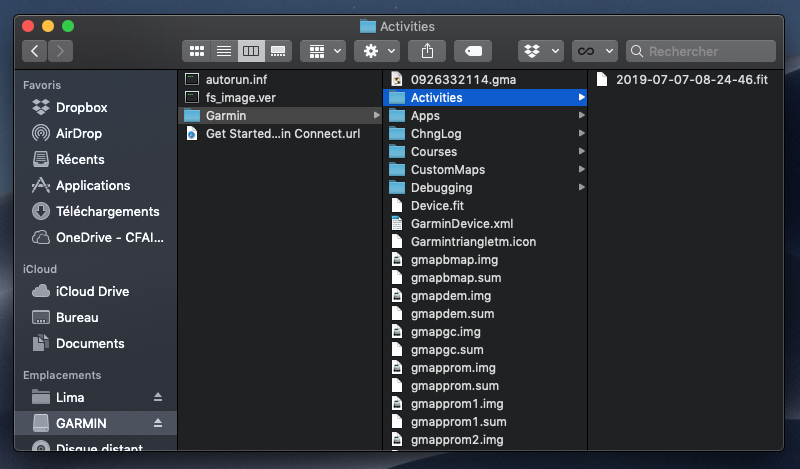
Task: Select the fs_image.ver file
Action: point(280,97)
